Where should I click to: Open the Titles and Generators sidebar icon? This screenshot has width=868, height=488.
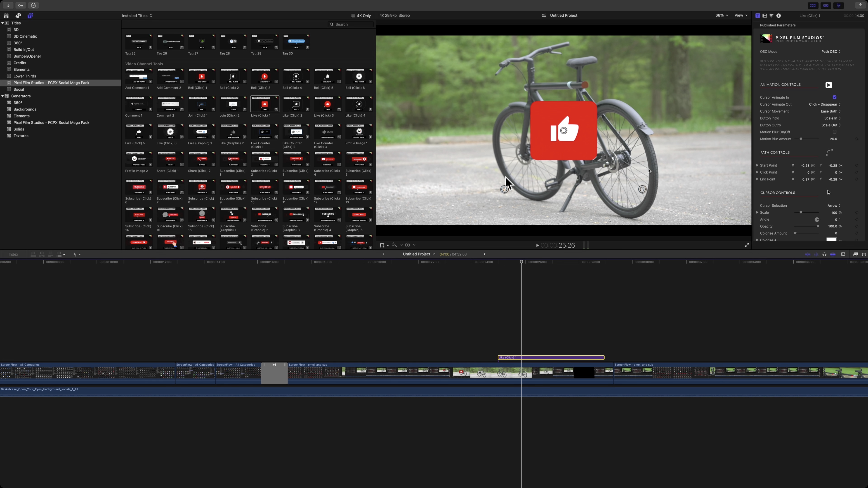pyautogui.click(x=30, y=16)
